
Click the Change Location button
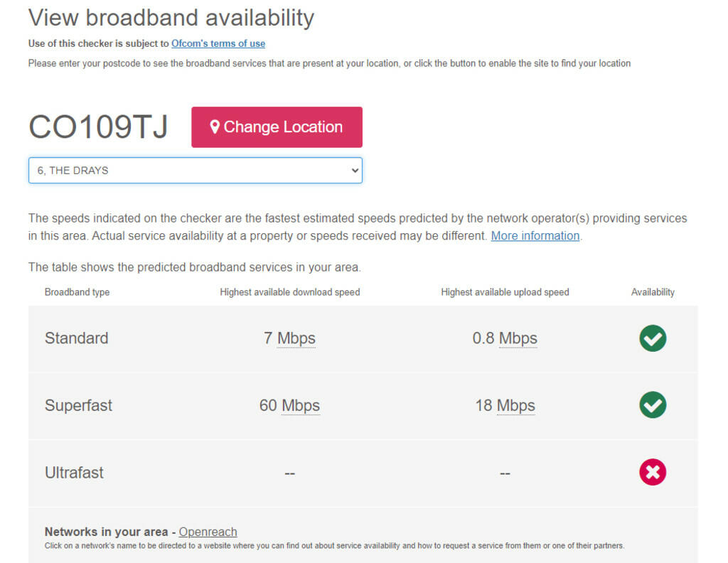(277, 127)
